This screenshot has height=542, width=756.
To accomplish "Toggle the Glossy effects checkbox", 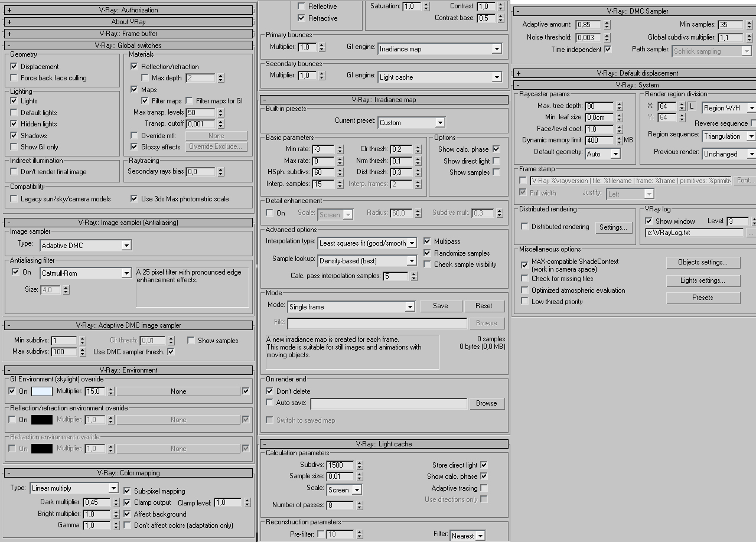I will click(135, 147).
